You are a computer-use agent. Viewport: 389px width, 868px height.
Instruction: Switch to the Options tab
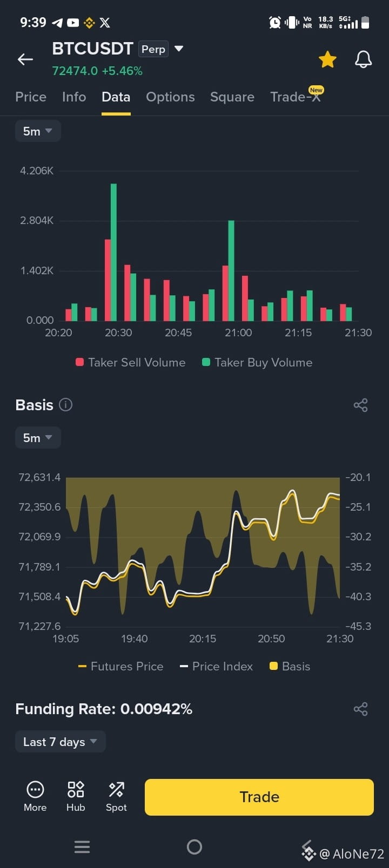(170, 97)
